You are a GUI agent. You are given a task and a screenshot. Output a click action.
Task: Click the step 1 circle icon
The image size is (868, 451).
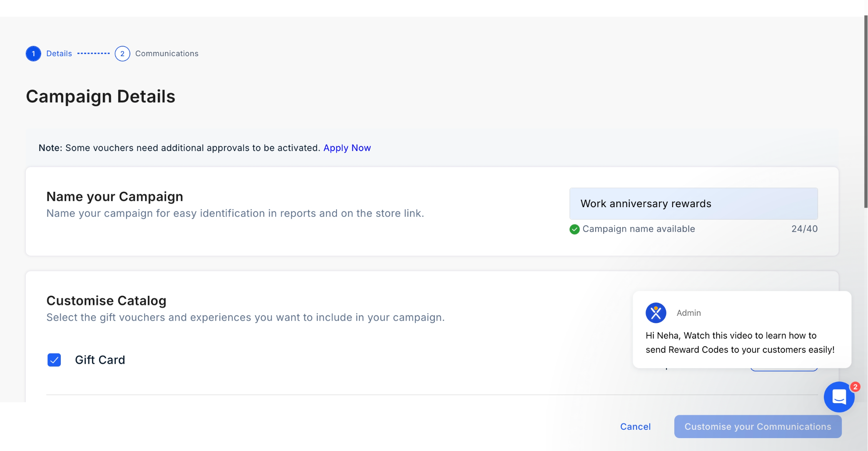click(33, 54)
